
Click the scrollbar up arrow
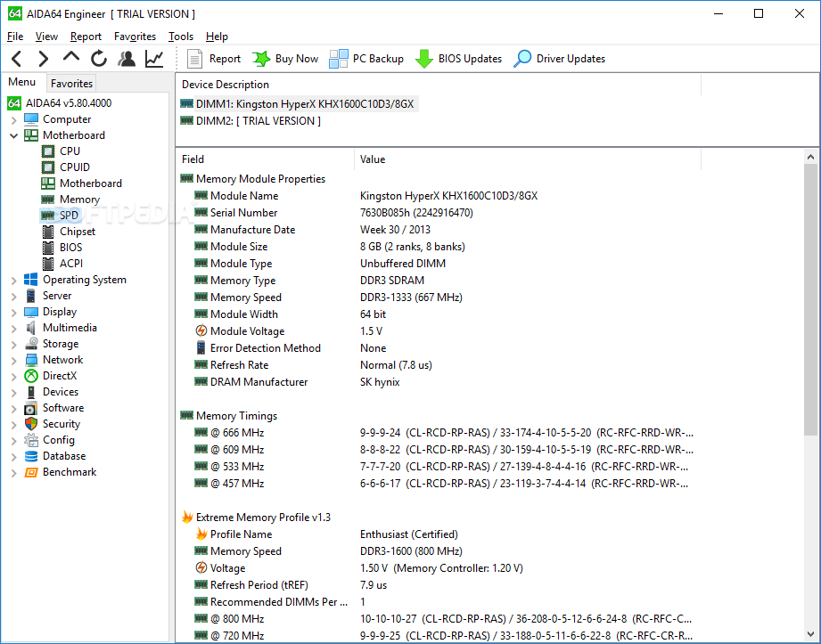click(x=810, y=157)
